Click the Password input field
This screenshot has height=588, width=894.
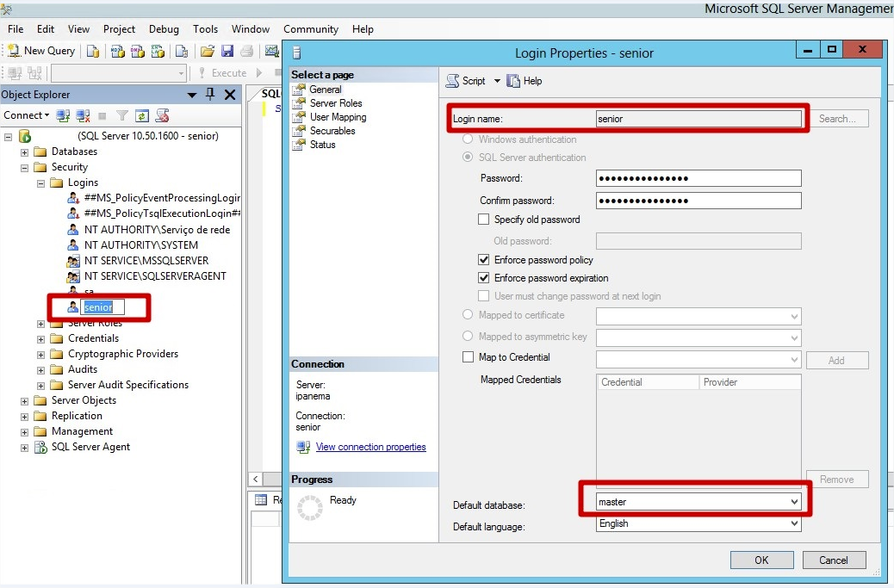[x=698, y=178]
